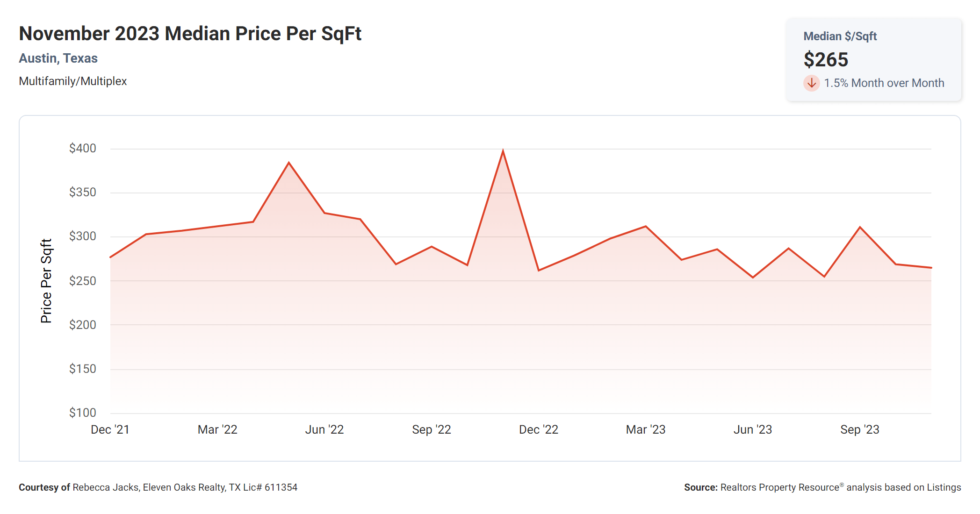Viewport: 980px width, 514px height.
Task: Click the Rebecca Jacks courtesy credit
Action: [158, 487]
